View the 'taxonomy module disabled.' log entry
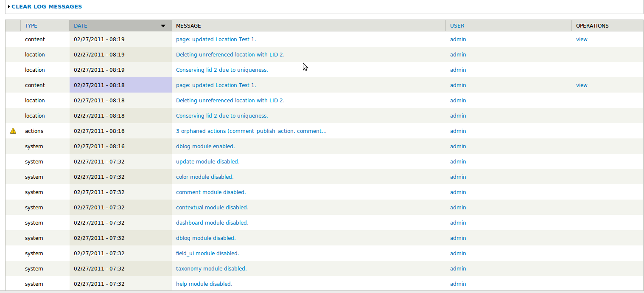Image resolution: width=644 pixels, height=293 pixels. pos(211,268)
